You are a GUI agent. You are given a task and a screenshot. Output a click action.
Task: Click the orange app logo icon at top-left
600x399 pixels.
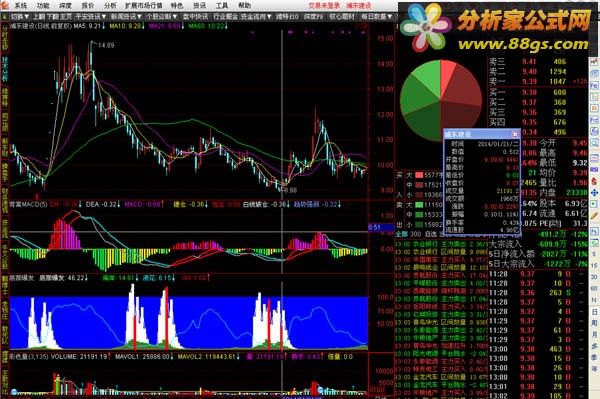(x=5, y=5)
